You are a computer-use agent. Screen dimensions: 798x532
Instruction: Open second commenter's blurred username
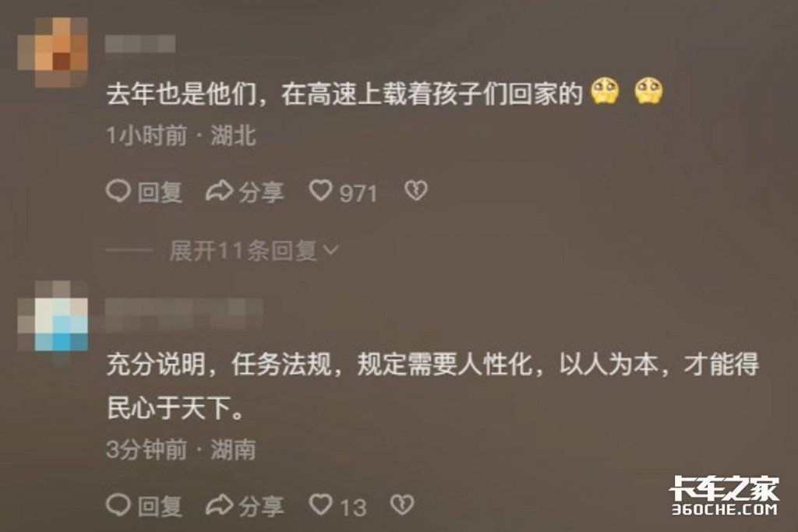coord(184,315)
